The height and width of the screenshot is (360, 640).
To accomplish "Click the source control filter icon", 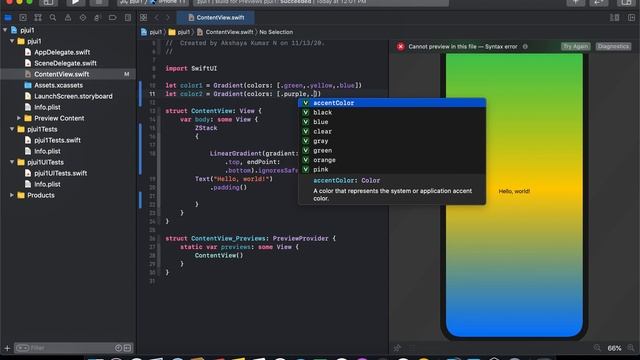I will pos(127,348).
